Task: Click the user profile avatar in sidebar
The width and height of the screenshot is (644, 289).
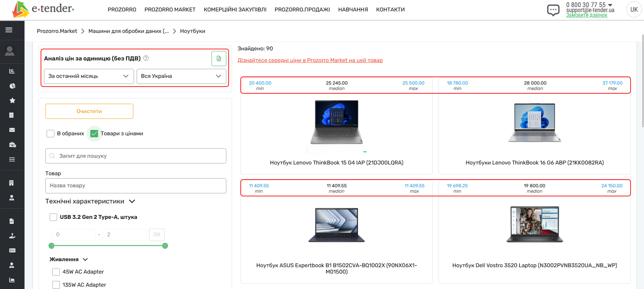Action: [x=10, y=51]
